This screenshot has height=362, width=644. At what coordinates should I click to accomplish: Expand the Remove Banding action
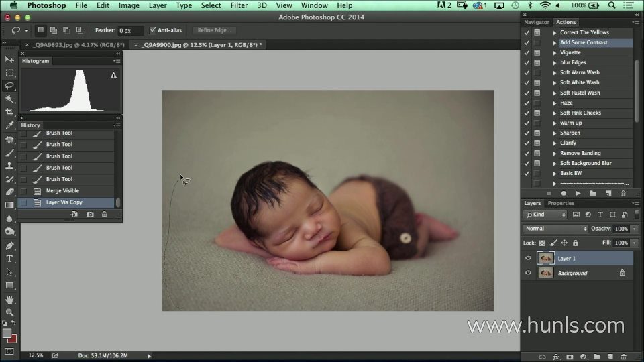click(555, 153)
